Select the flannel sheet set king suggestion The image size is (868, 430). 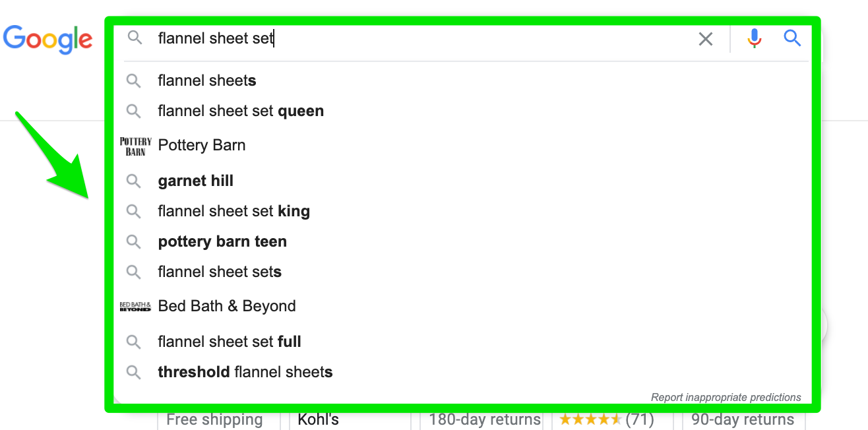(x=233, y=211)
